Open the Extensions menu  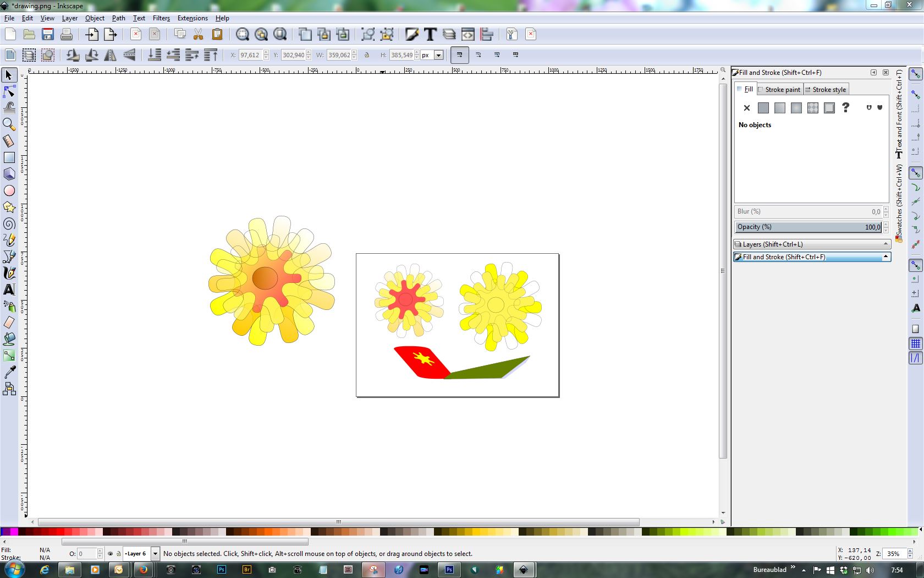click(x=193, y=18)
